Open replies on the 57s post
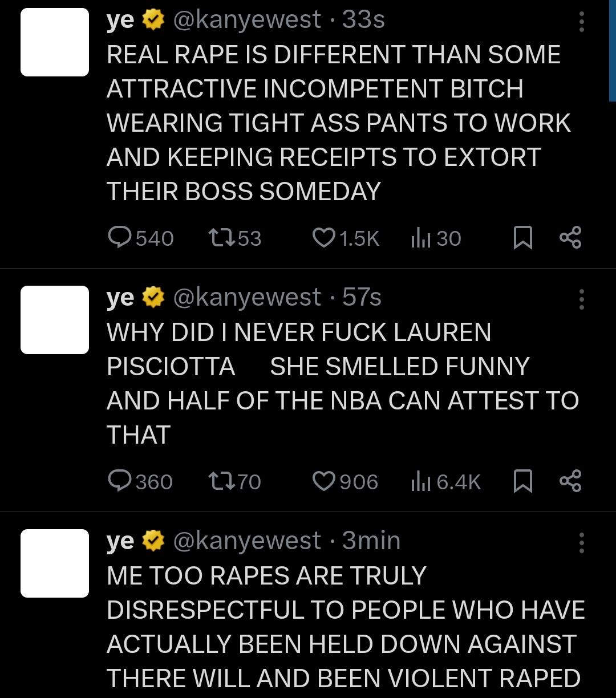616x698 pixels. point(140,482)
